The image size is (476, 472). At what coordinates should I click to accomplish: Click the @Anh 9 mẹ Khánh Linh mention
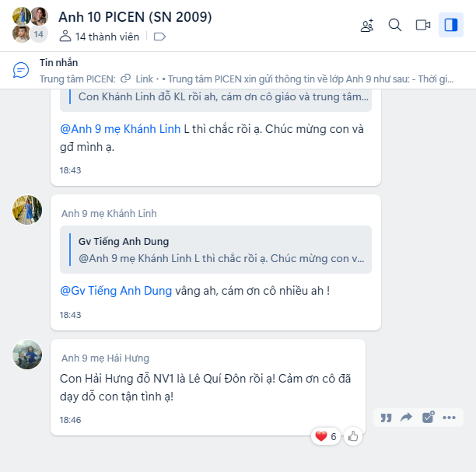pos(121,129)
